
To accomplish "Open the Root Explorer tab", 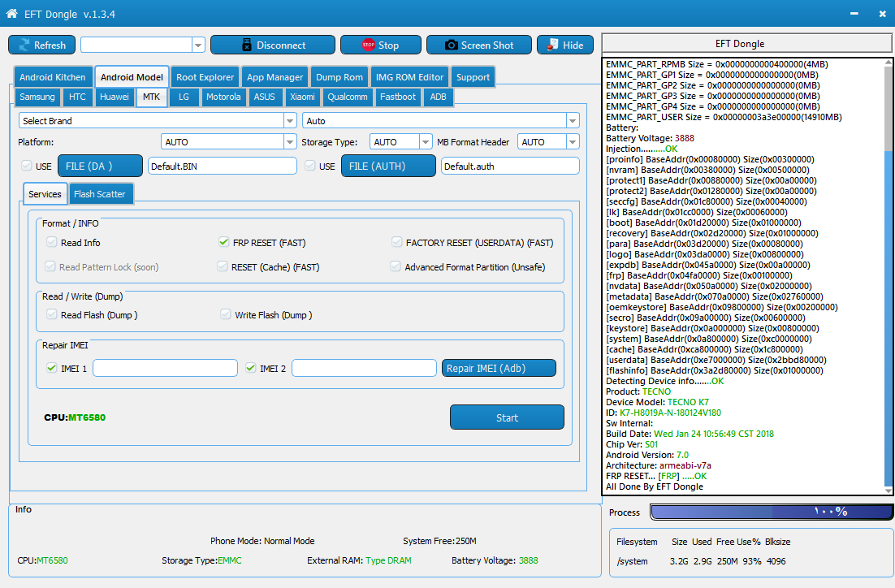I will pyautogui.click(x=205, y=77).
